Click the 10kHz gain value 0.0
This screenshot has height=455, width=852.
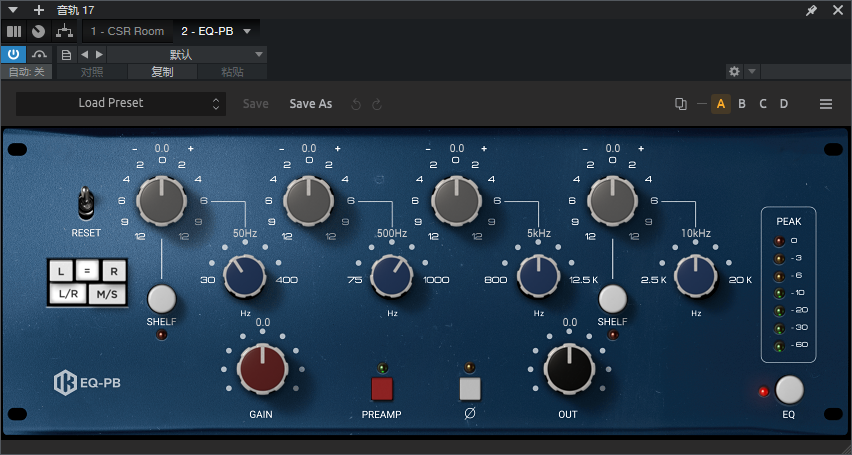pyautogui.click(x=613, y=148)
